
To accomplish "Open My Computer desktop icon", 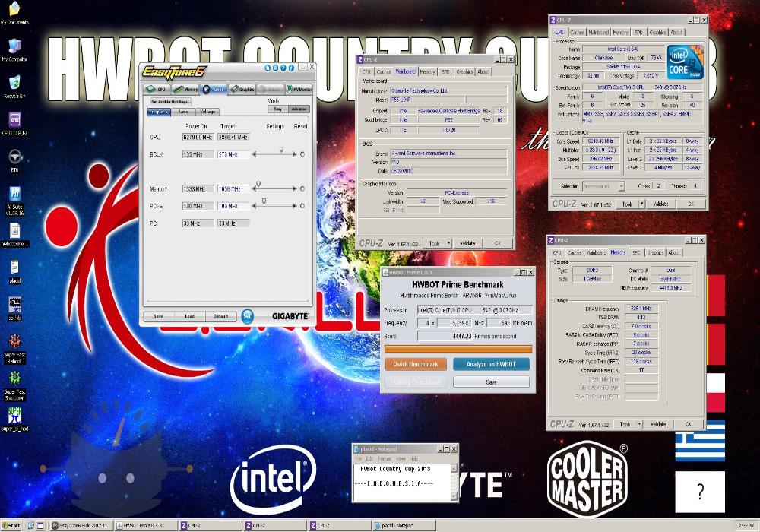I will pos(14,49).
